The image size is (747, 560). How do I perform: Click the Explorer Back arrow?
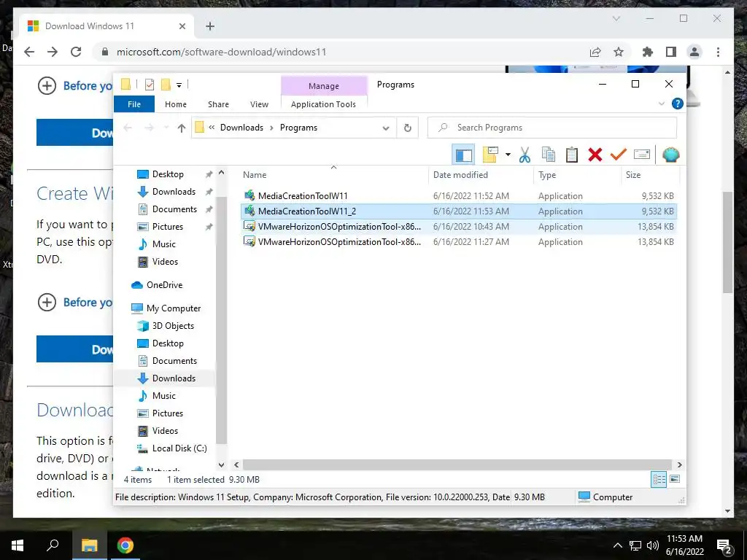coord(128,128)
